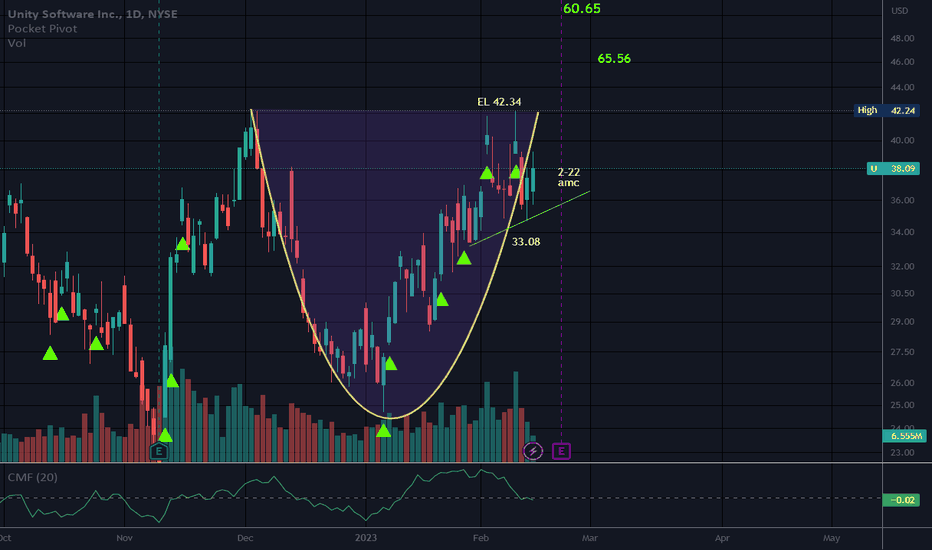This screenshot has height=550, width=932.
Task: Click the 30.50 price axis label
Action: (x=902, y=293)
